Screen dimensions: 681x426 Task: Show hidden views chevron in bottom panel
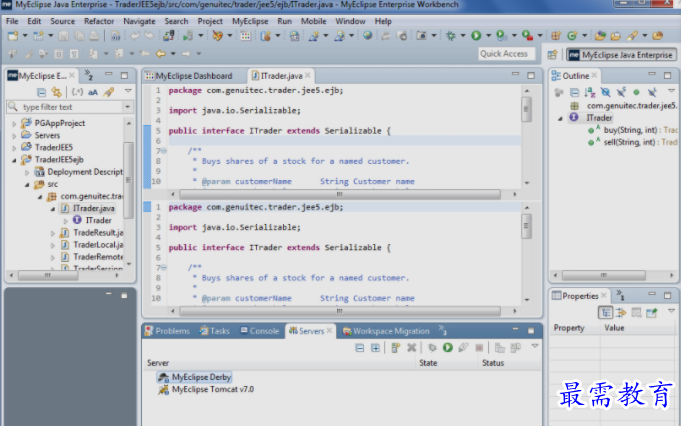click(x=443, y=331)
